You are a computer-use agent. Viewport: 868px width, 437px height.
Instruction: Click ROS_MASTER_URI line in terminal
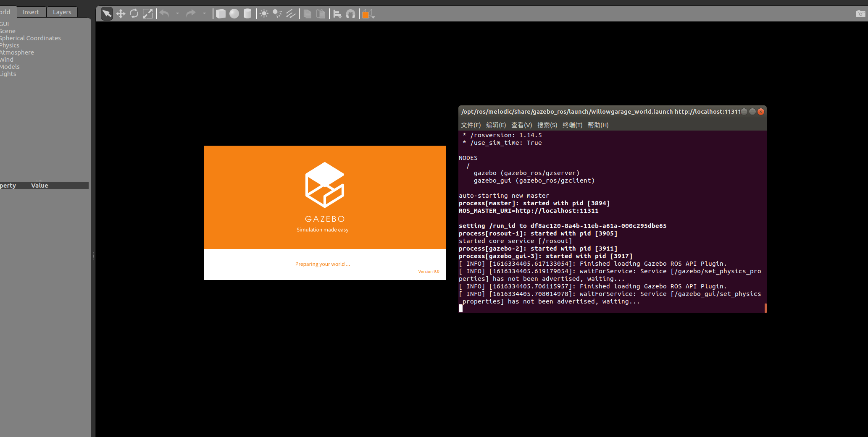(x=529, y=211)
